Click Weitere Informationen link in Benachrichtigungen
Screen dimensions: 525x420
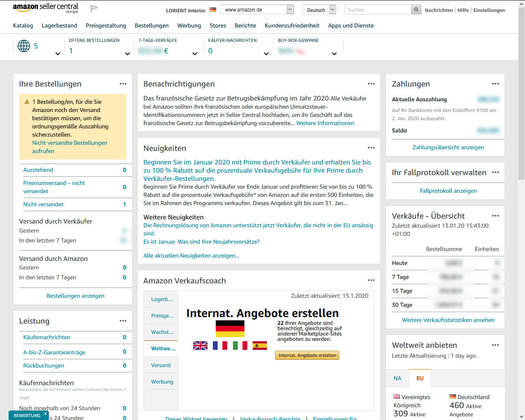point(325,123)
